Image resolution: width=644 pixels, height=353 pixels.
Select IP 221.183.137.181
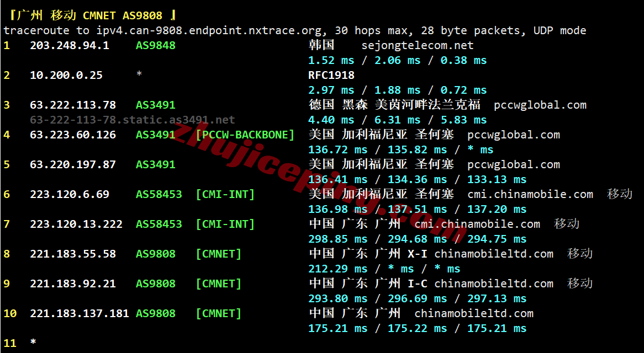pos(80,314)
